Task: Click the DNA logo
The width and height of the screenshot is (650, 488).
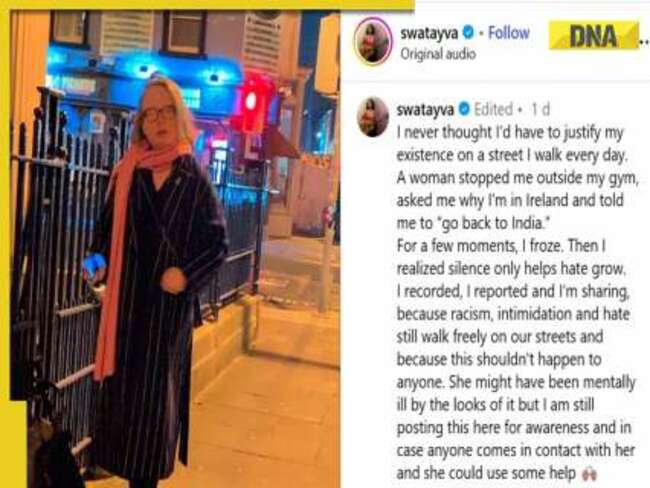Action: (594, 36)
